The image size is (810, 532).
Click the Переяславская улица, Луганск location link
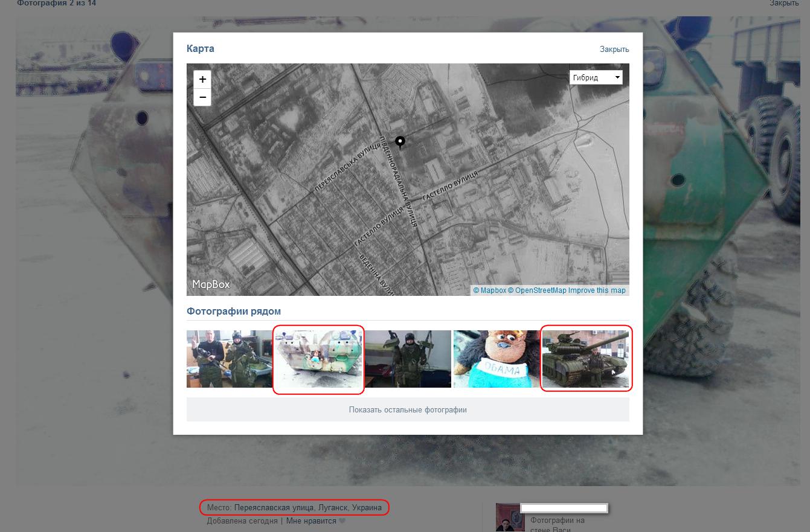pyautogui.click(x=307, y=508)
